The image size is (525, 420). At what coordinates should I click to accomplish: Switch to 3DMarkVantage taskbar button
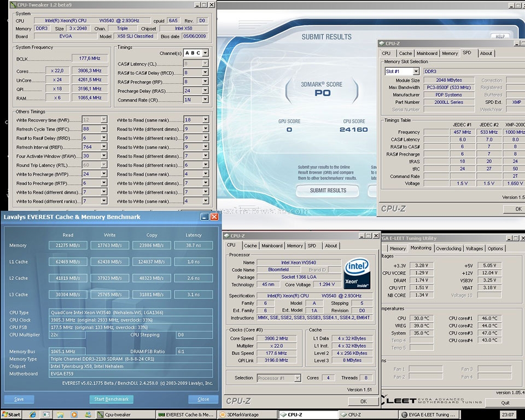coord(247,415)
